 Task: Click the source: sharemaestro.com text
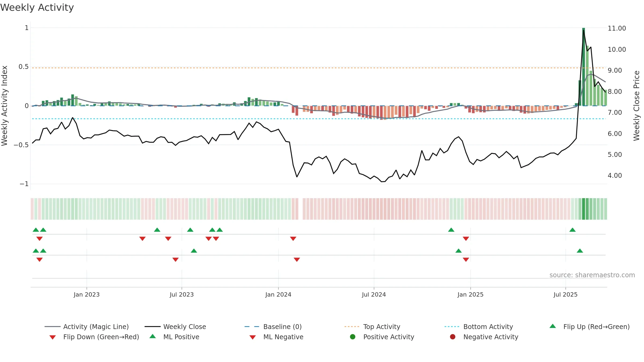click(x=592, y=275)
